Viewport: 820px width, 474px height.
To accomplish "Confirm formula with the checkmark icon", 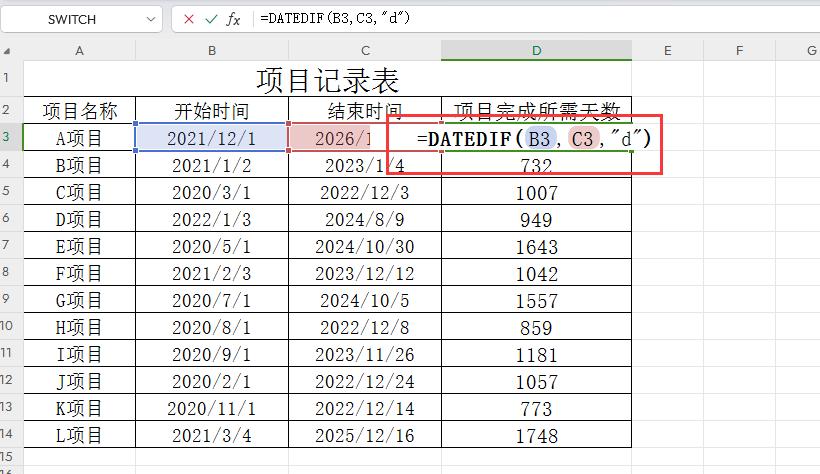I will 211,19.
